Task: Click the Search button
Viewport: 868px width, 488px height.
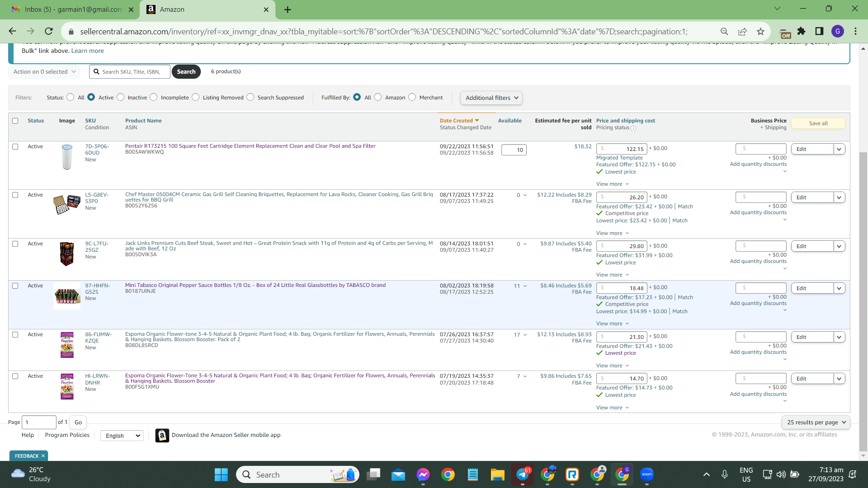Action: [x=186, y=72]
